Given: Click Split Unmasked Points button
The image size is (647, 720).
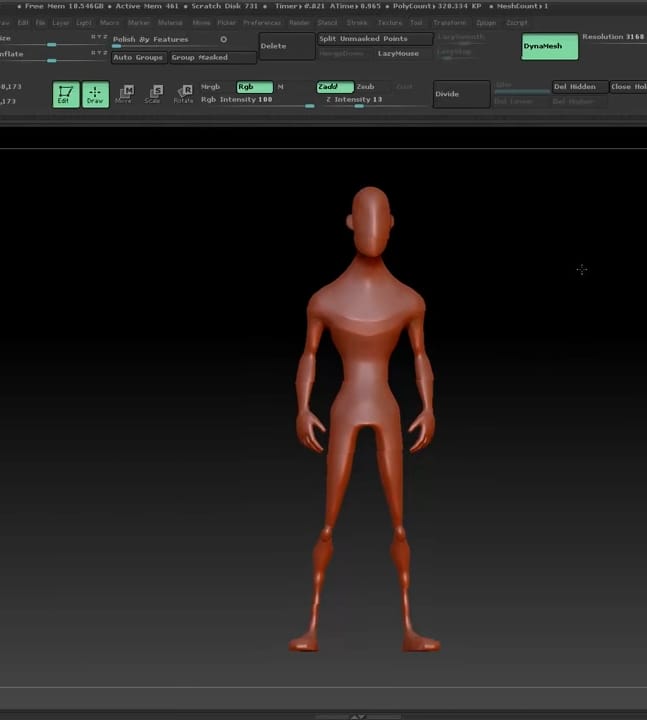Looking at the screenshot, I should [375, 39].
